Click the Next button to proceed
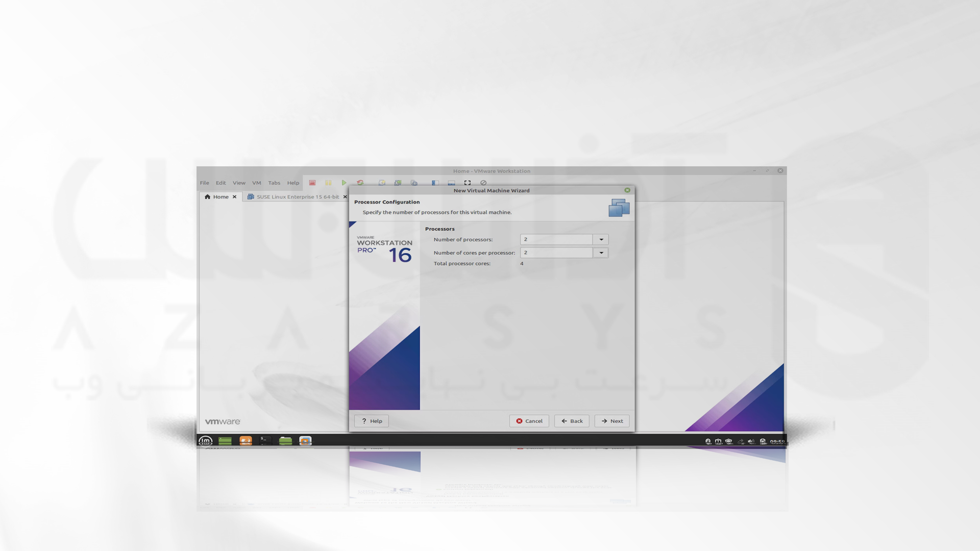 tap(612, 420)
